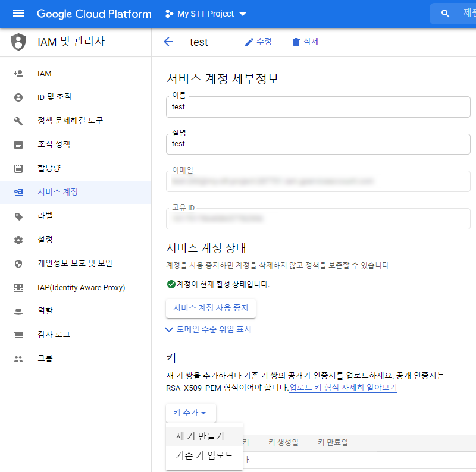The image size is (476, 472).
Task: Click the 이름 input field
Action: point(318,107)
